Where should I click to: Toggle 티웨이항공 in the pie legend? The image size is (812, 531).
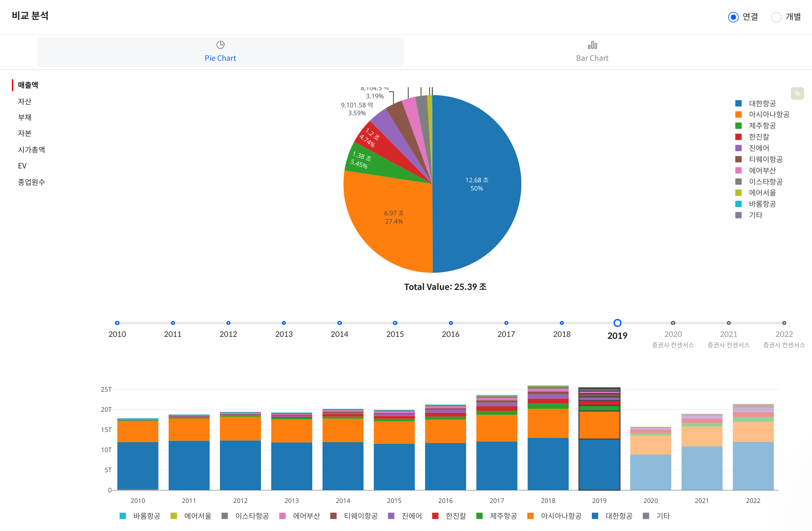point(759,159)
